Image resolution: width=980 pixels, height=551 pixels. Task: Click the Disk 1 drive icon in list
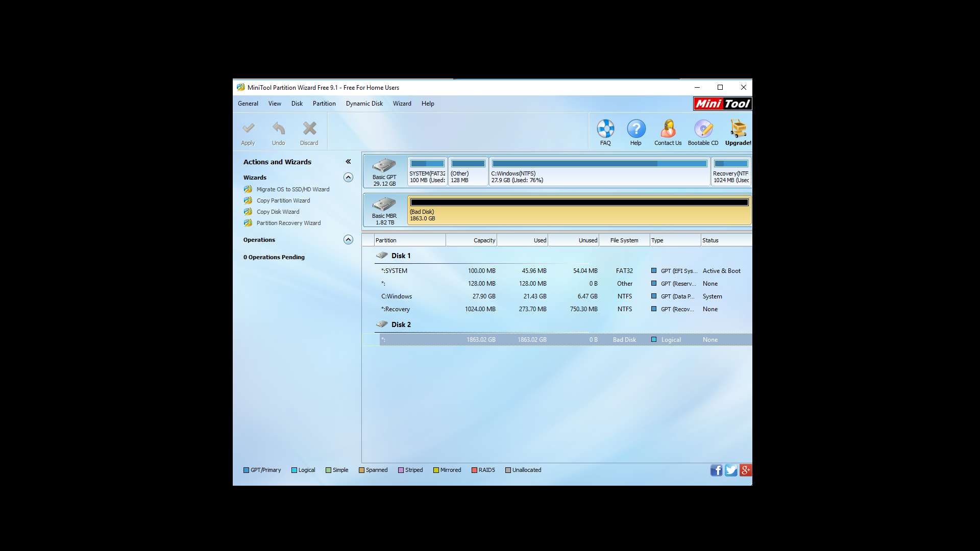(382, 255)
